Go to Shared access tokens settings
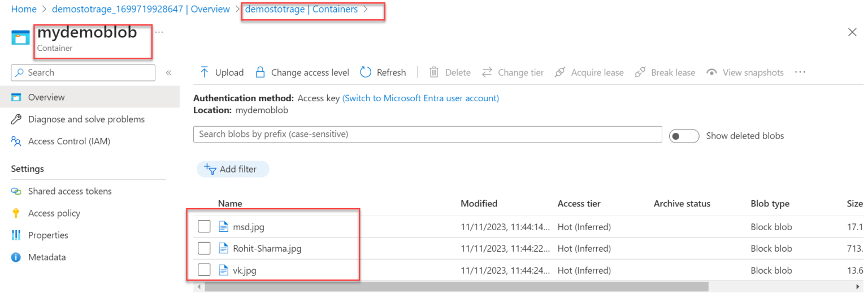The width and height of the screenshot is (868, 302). tap(70, 191)
